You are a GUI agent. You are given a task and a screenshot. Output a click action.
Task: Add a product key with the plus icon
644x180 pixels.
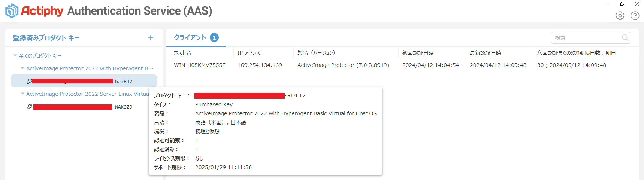[151, 38]
